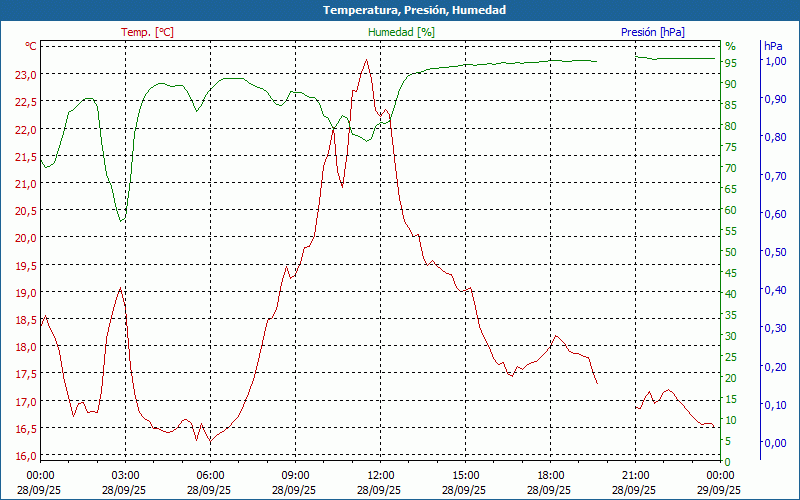The height and width of the screenshot is (500, 800).
Task: Click the red temperature curve's highest peak
Action: tap(367, 60)
